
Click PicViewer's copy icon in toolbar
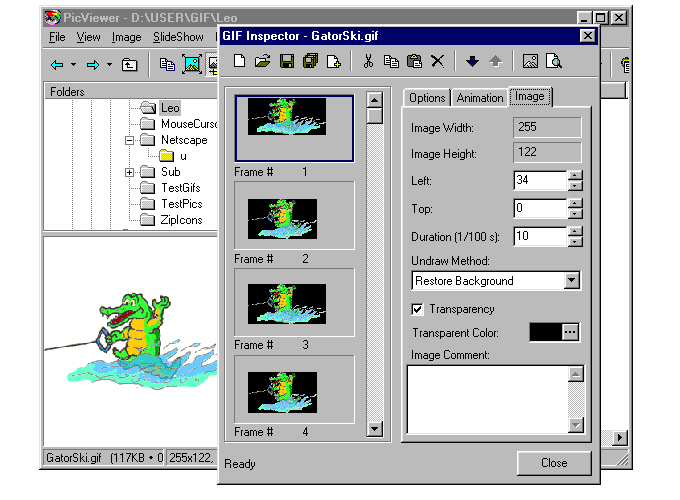(167, 65)
